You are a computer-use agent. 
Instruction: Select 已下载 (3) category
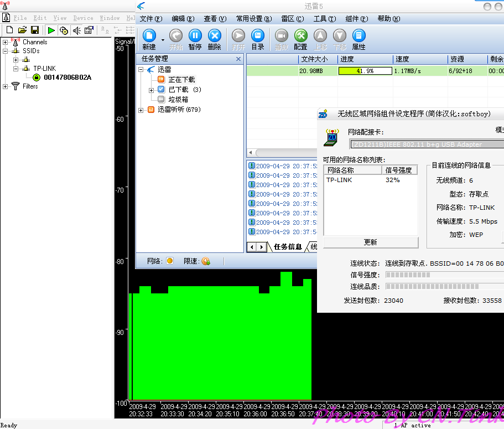click(185, 90)
